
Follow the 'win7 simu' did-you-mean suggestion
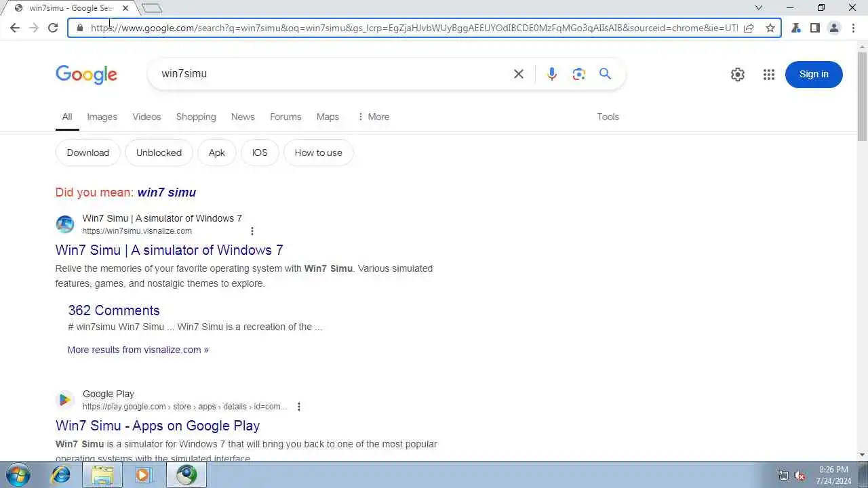[166, 192]
